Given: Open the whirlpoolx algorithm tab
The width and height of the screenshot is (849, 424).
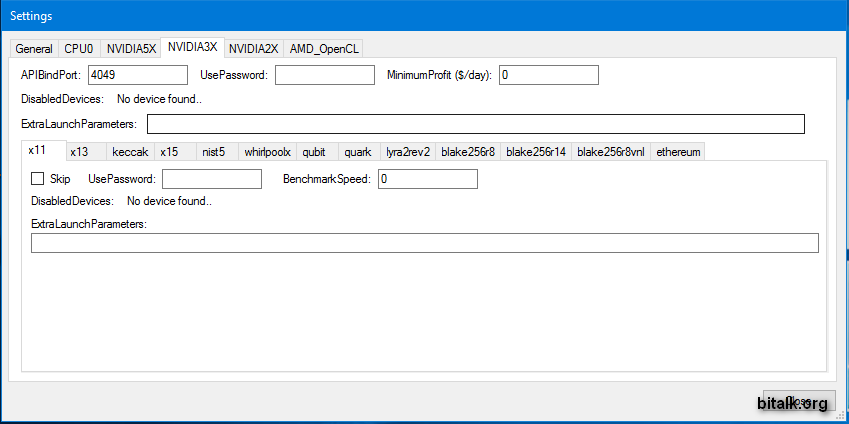Looking at the screenshot, I should [267, 152].
